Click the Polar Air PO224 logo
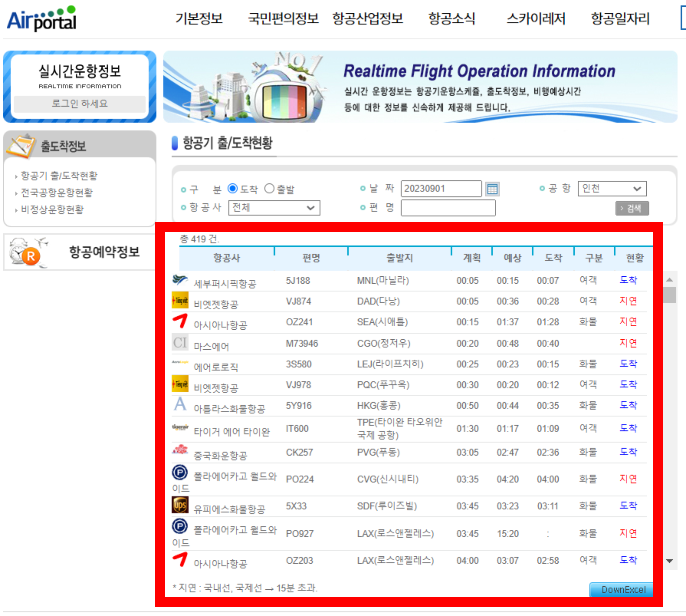This screenshot has height=616, width=686. 180,472
